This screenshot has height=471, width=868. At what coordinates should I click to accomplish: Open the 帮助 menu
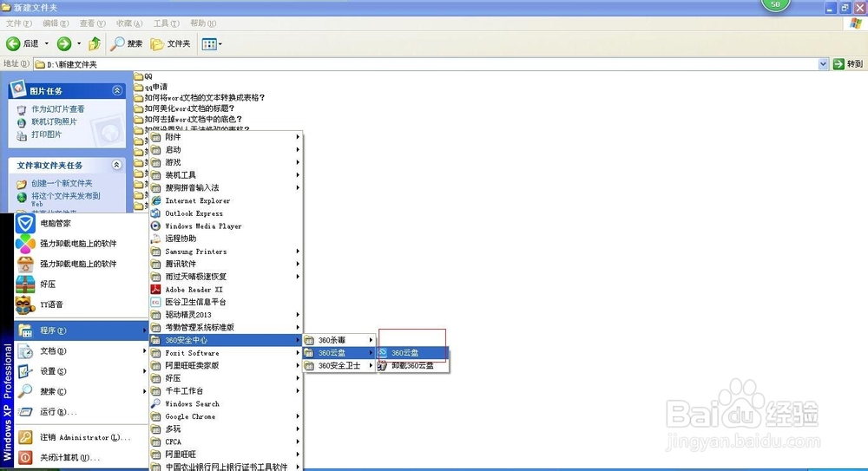coord(203,23)
